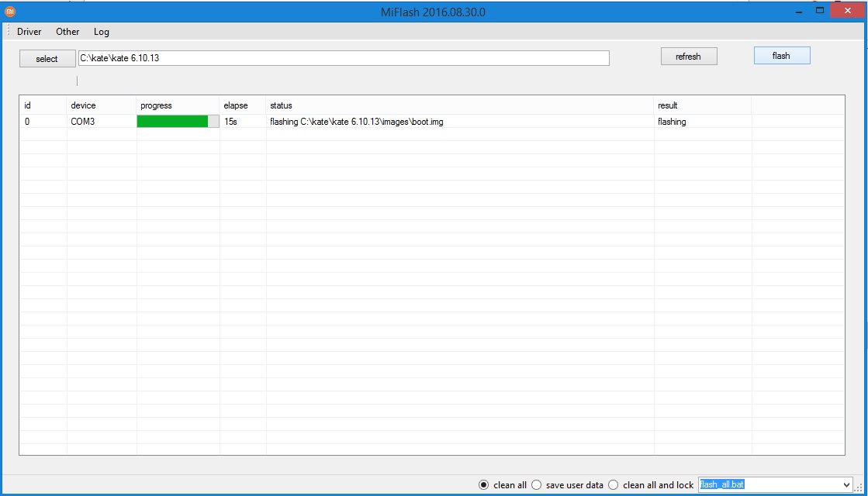868x496 pixels.
Task: Click the window resize grip corner
Action: pyautogui.click(x=859, y=487)
